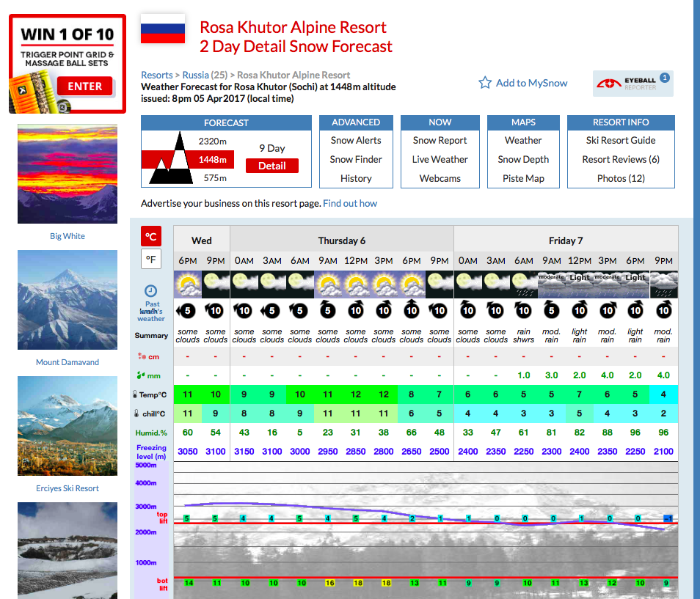
Task: Open Snow Alerts under Advanced
Action: click(x=356, y=141)
